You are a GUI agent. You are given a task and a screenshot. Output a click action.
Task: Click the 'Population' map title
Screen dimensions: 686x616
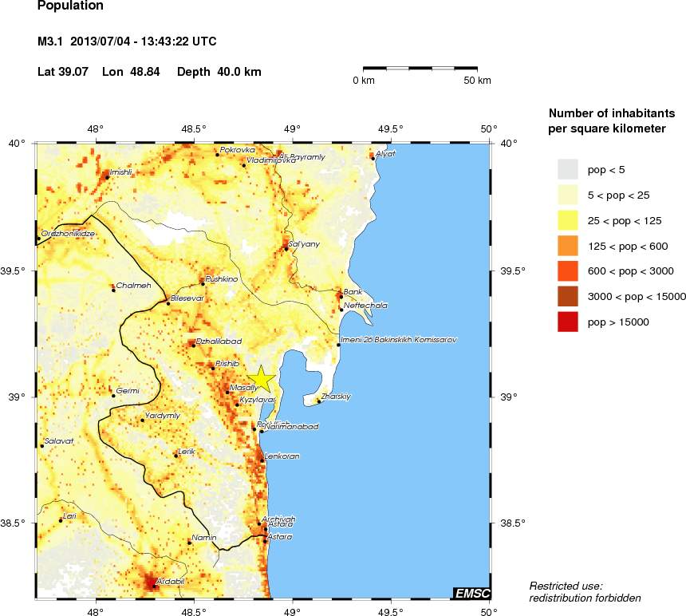(x=70, y=7)
